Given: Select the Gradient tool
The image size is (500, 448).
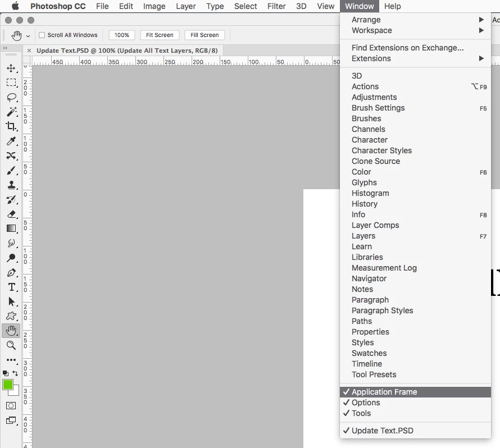Looking at the screenshot, I should (11, 229).
